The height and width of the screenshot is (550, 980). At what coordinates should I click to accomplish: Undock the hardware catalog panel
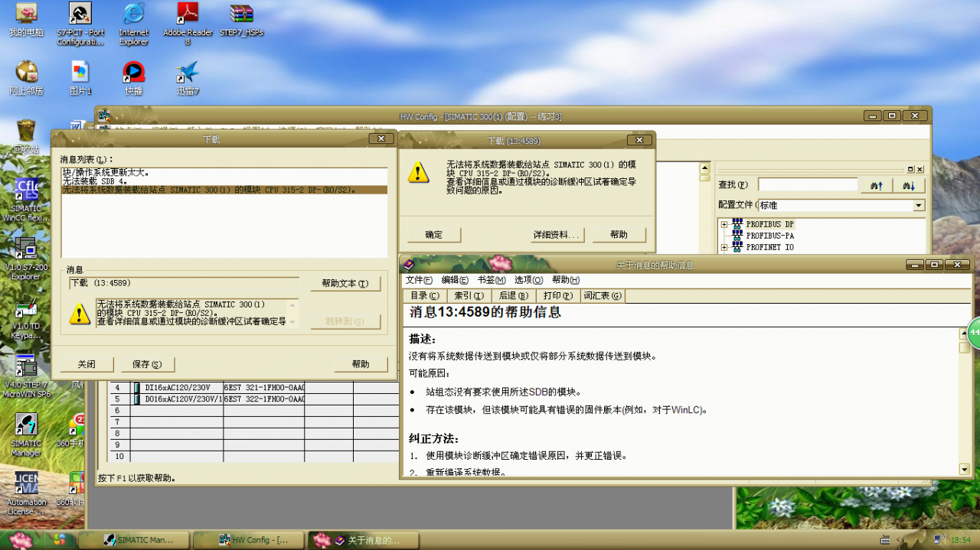point(911,170)
